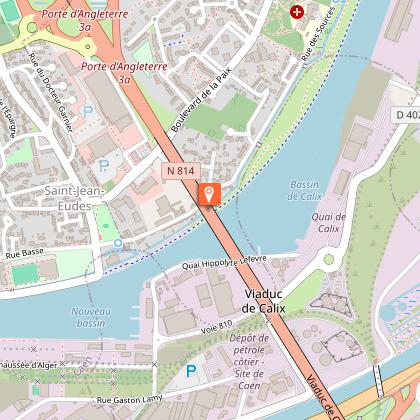
Task: Click the Quai Hippolyte Lefèvre street label
Action: point(224,263)
